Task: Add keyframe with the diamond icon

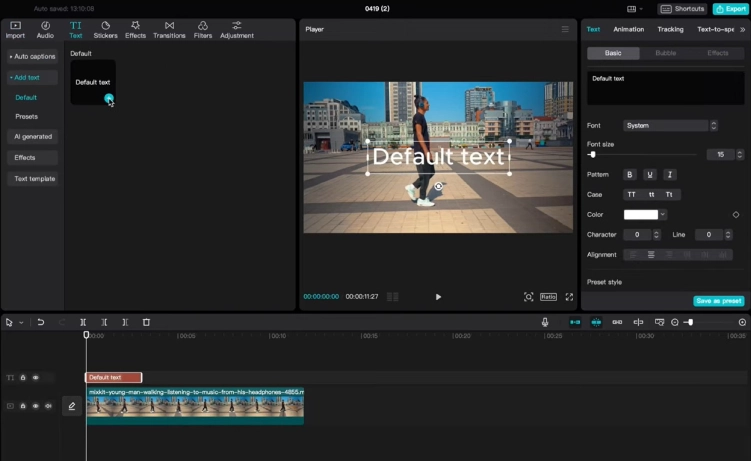Action: 736,214
